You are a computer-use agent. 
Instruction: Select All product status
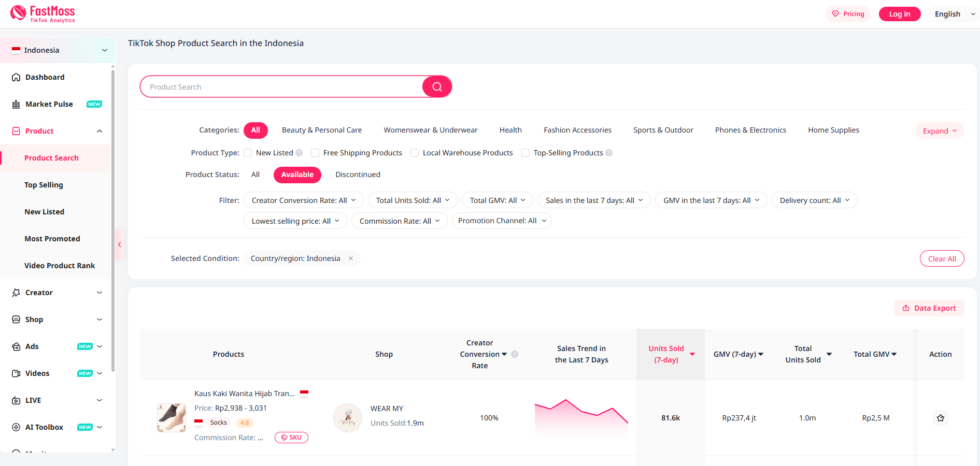(255, 174)
